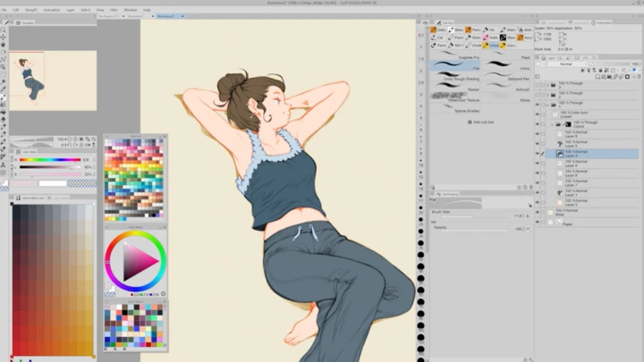Switch to the Information tab
Screen dimensions: 644x362
[602, 22]
